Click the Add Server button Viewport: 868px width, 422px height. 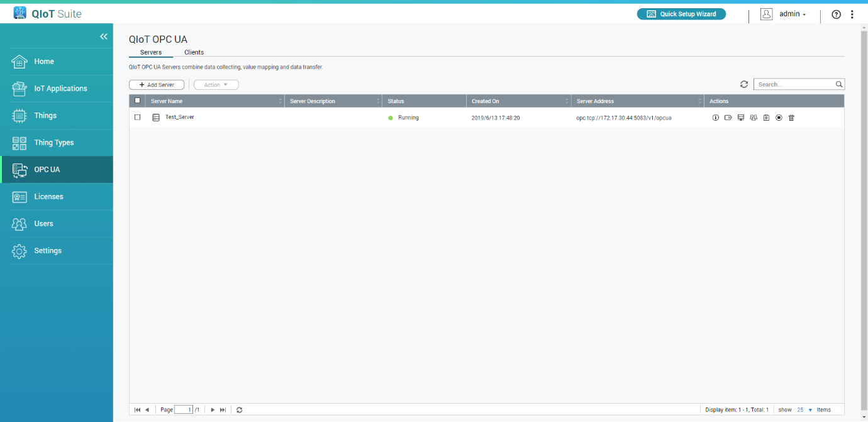(157, 85)
